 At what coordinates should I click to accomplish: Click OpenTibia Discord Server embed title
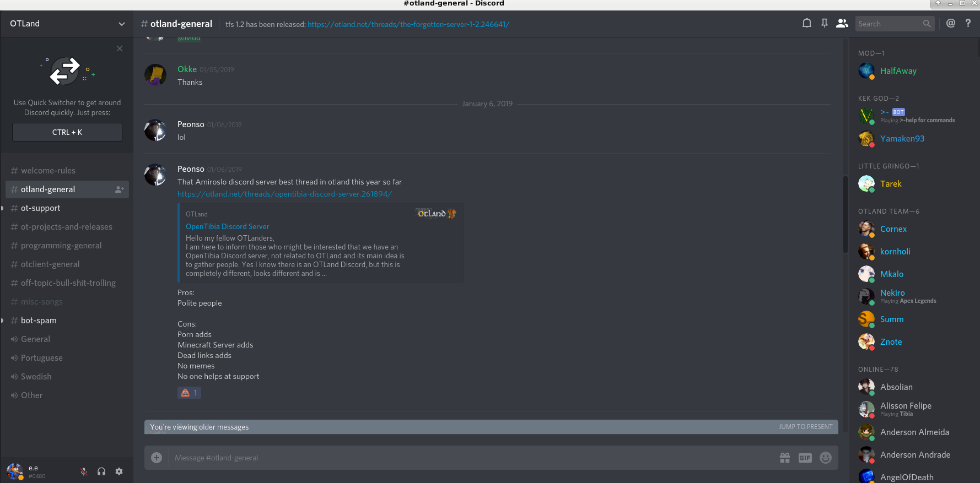point(227,226)
